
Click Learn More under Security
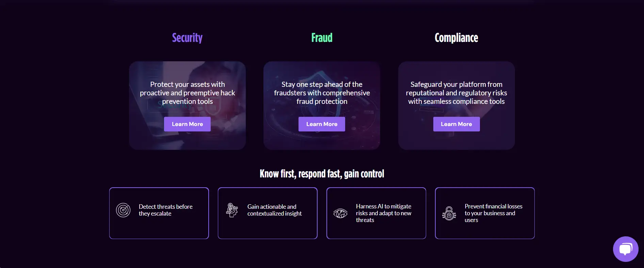[187, 124]
